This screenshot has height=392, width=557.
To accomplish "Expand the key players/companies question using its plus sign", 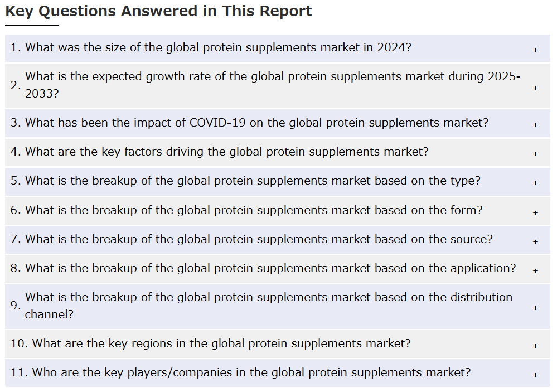I will pos(535,375).
